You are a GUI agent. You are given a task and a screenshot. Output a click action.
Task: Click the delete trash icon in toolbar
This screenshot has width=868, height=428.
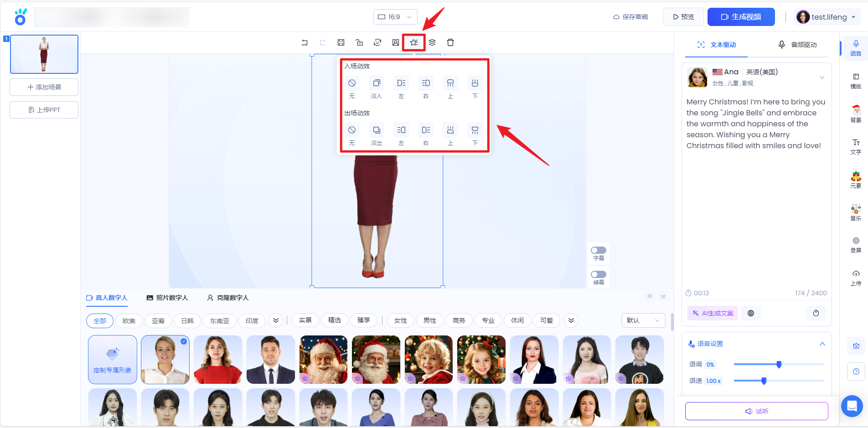450,42
